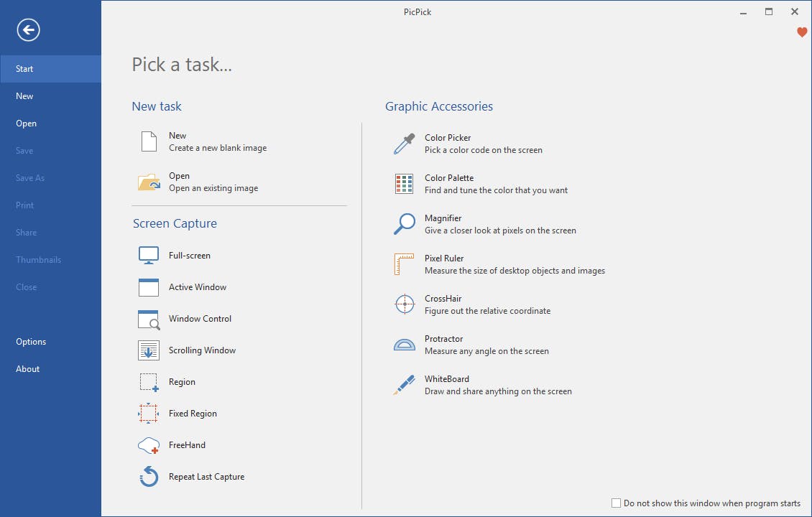Launch the Magnifier tool icon
The width and height of the screenshot is (812, 517).
[405, 224]
